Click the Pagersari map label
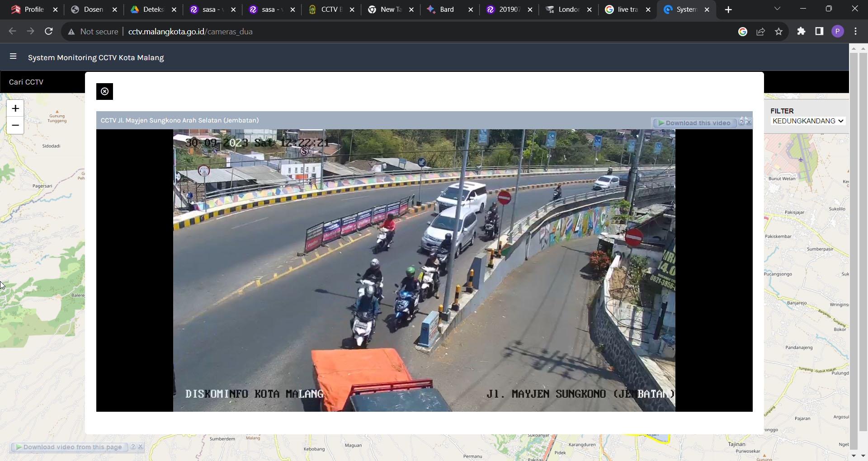This screenshot has height=461, width=868. [x=42, y=186]
